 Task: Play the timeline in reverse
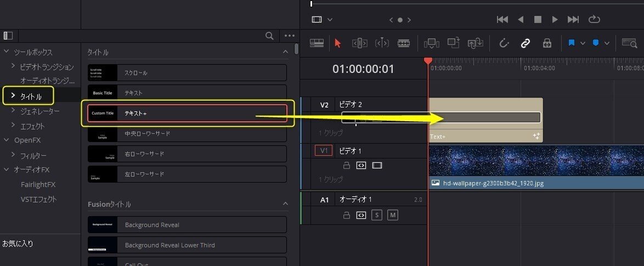pyautogui.click(x=521, y=19)
